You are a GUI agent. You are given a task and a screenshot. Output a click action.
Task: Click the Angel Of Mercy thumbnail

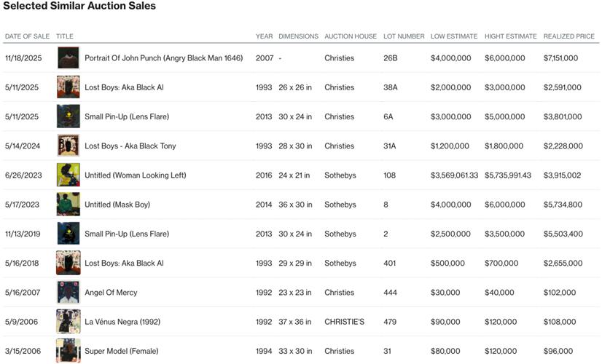click(68, 293)
